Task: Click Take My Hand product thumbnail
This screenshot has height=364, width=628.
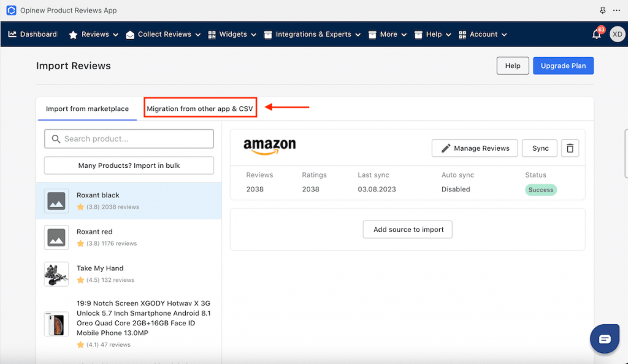Action: click(x=56, y=274)
